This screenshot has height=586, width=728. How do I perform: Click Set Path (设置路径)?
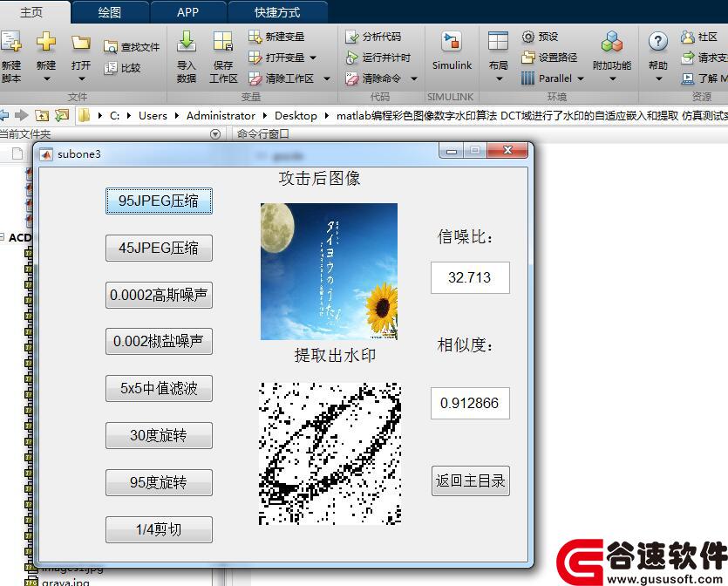tap(549, 57)
